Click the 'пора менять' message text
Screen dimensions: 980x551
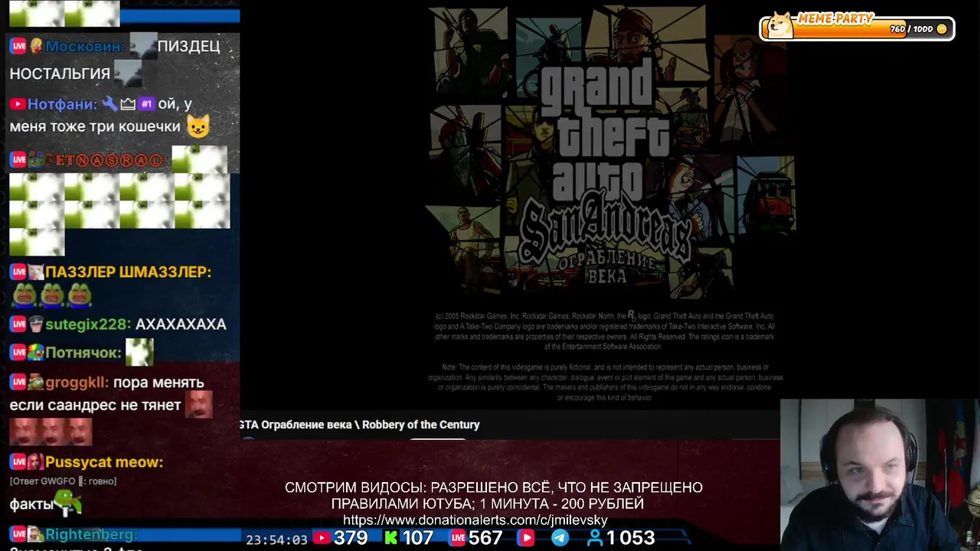pos(158,382)
